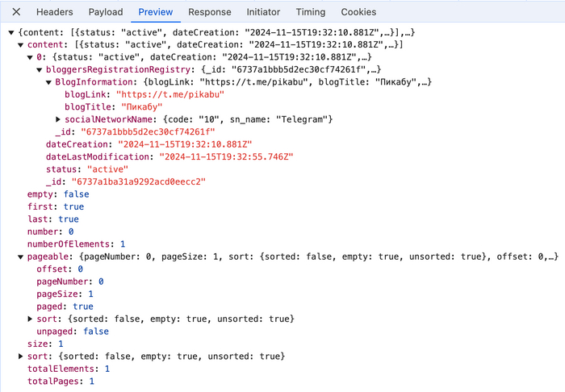Viewport: 565px width, 392px height.
Task: Select the Response tab
Action: 209,12
